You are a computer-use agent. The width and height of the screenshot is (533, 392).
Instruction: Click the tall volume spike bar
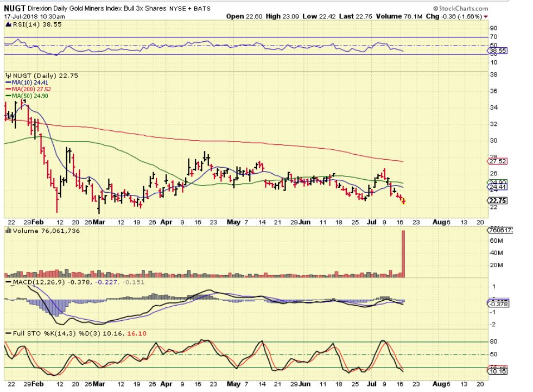point(403,254)
